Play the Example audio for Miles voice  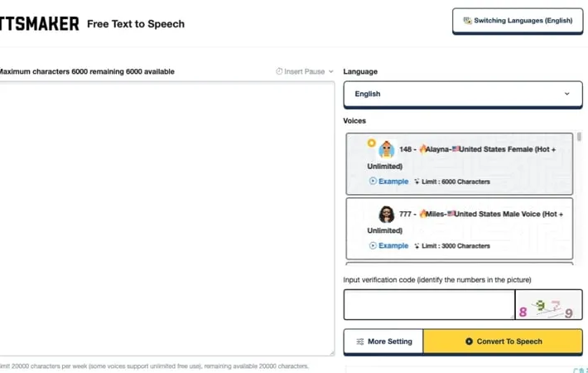click(388, 245)
